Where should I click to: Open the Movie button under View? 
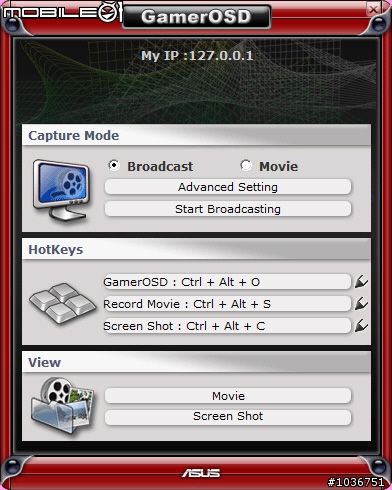click(x=228, y=396)
